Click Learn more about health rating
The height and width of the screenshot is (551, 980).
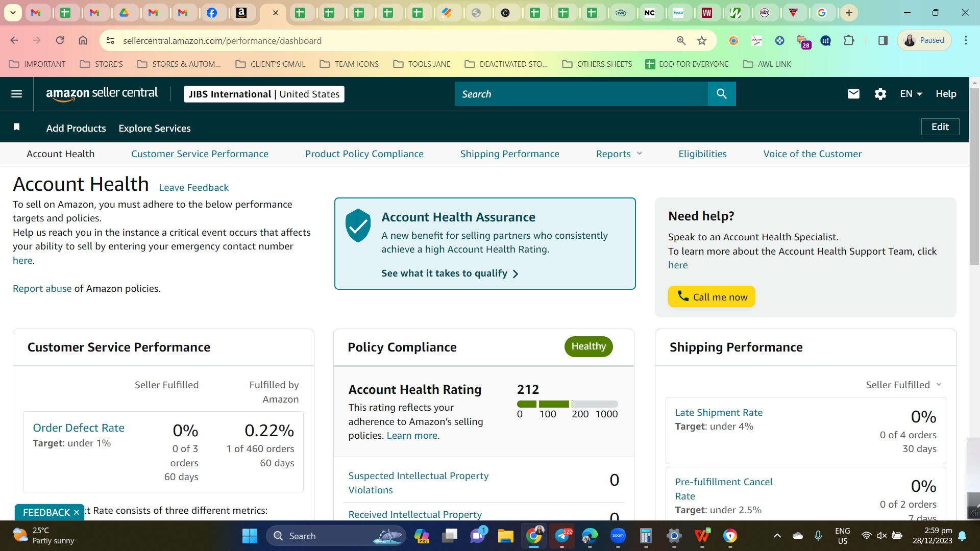tap(412, 435)
